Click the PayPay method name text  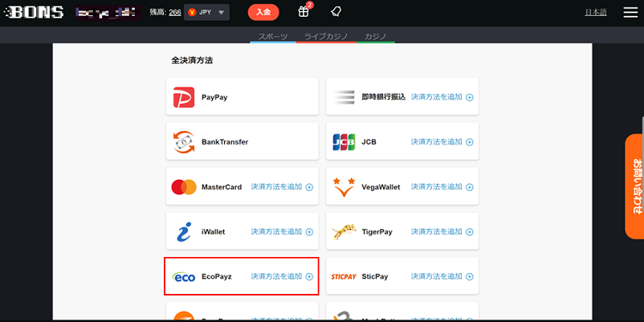[x=214, y=98]
